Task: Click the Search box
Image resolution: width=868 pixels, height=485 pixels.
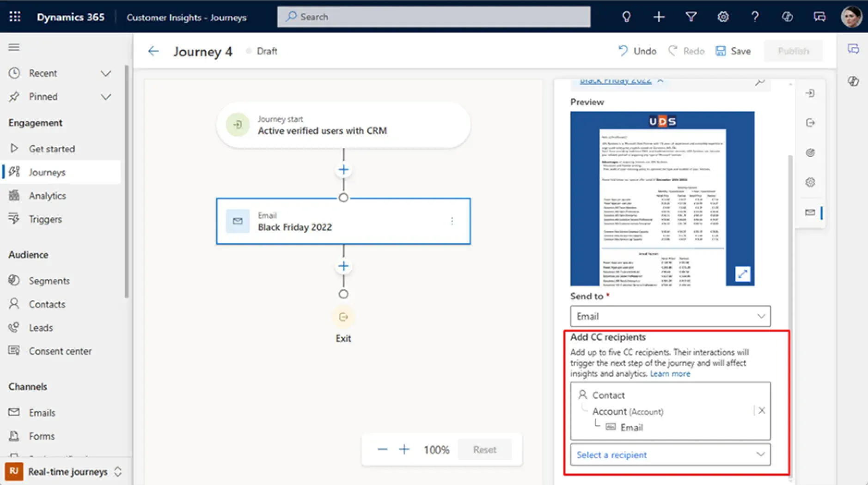Action: pyautogui.click(x=434, y=17)
